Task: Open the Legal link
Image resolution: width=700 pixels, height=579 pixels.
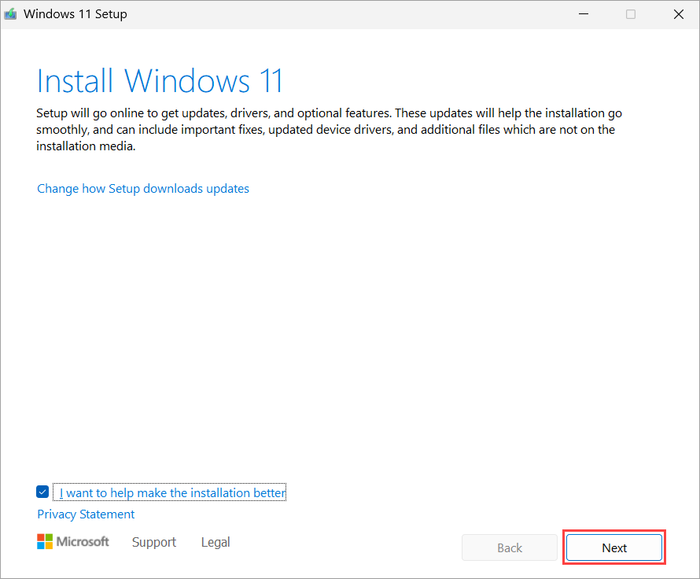Action: tap(215, 542)
